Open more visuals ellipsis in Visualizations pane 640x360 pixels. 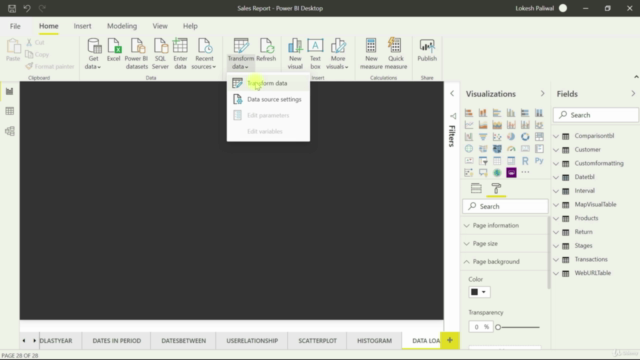525,172
